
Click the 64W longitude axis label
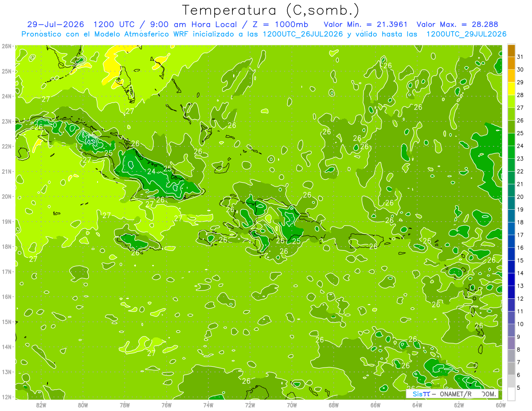pyautogui.click(x=417, y=404)
